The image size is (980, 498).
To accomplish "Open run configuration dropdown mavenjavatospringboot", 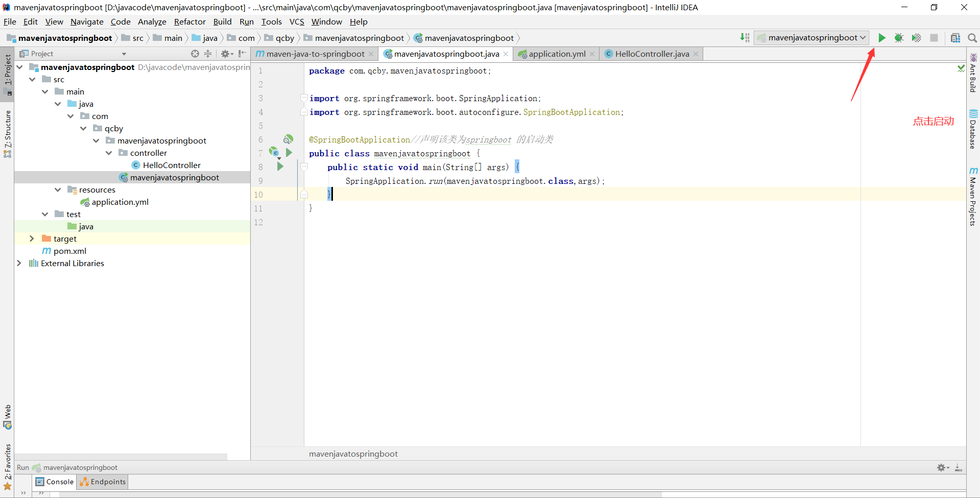I will point(811,38).
